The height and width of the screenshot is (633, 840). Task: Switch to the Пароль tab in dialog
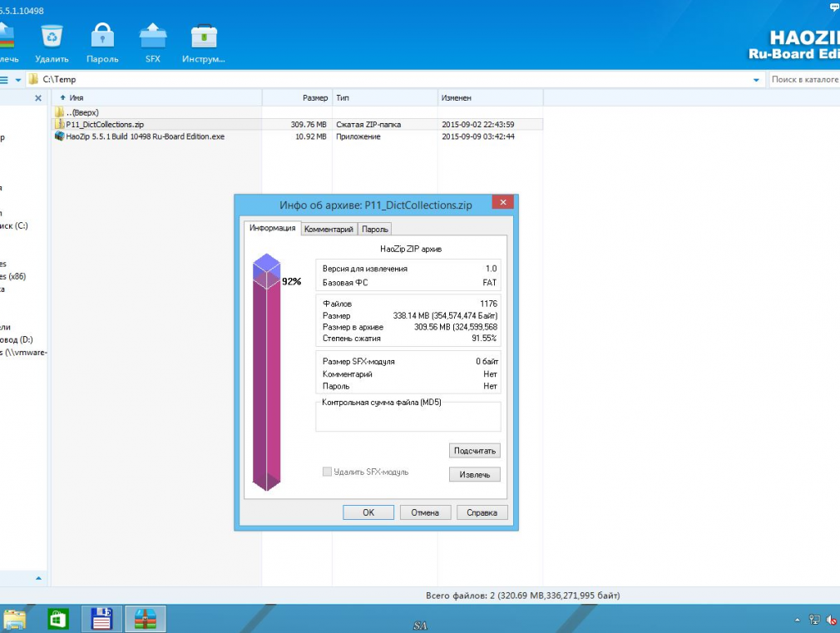(x=374, y=230)
